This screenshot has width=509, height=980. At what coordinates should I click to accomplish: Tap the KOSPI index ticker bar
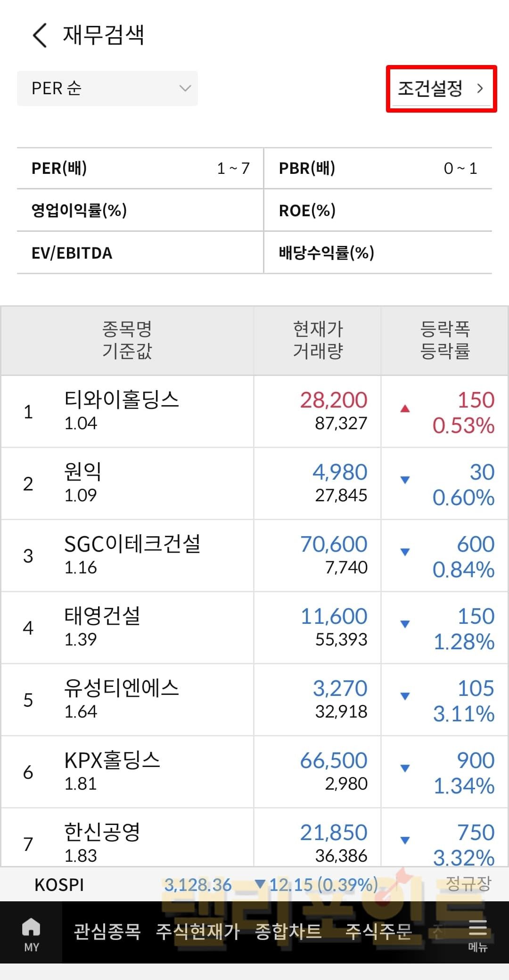(254, 884)
